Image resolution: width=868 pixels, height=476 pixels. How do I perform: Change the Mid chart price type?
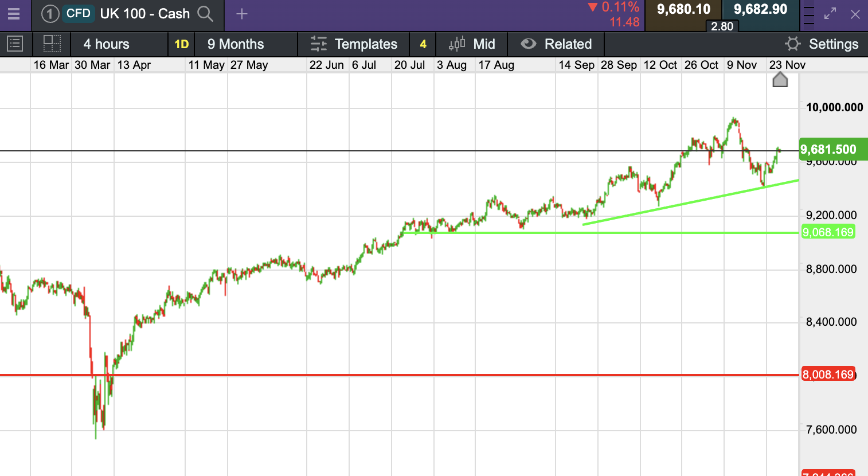point(472,44)
